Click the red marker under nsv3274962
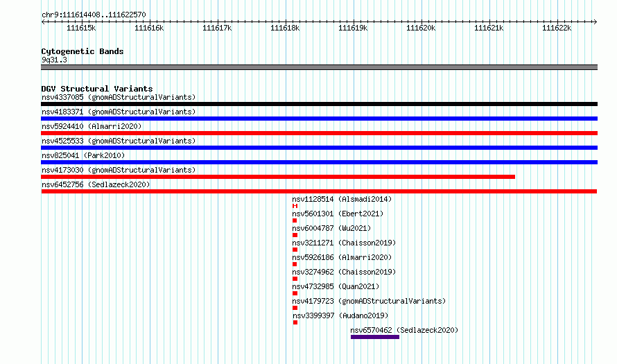This screenshot has height=364, width=617. coord(295,279)
